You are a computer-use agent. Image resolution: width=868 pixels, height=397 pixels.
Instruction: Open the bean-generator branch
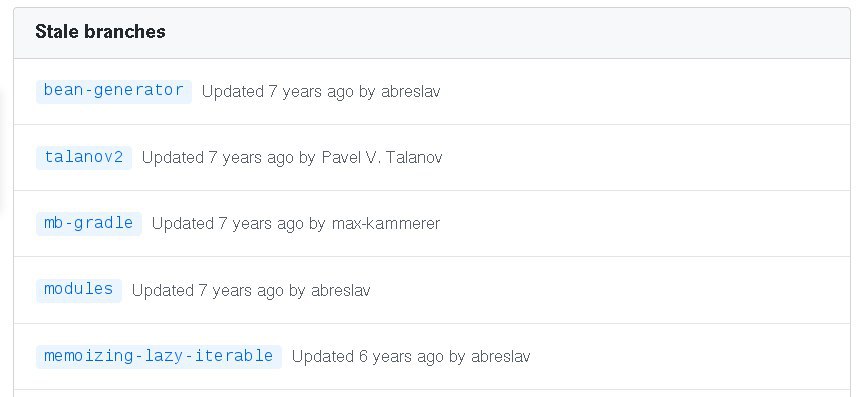tap(113, 91)
